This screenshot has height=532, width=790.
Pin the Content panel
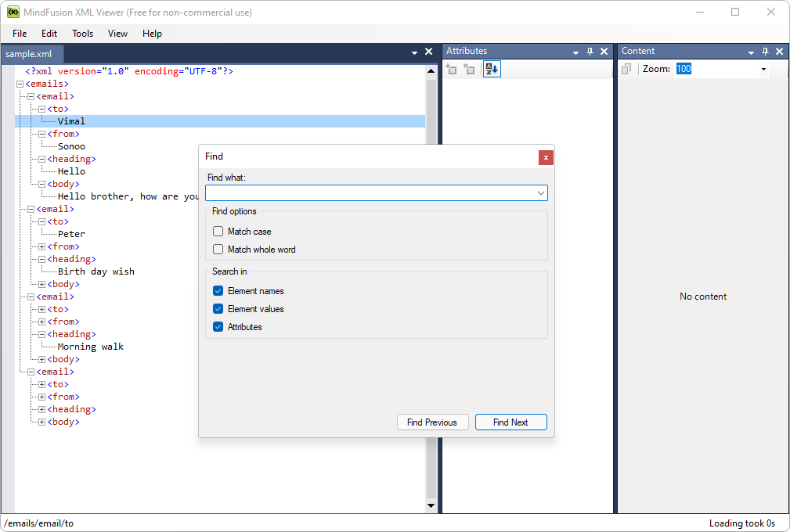pyautogui.click(x=765, y=52)
